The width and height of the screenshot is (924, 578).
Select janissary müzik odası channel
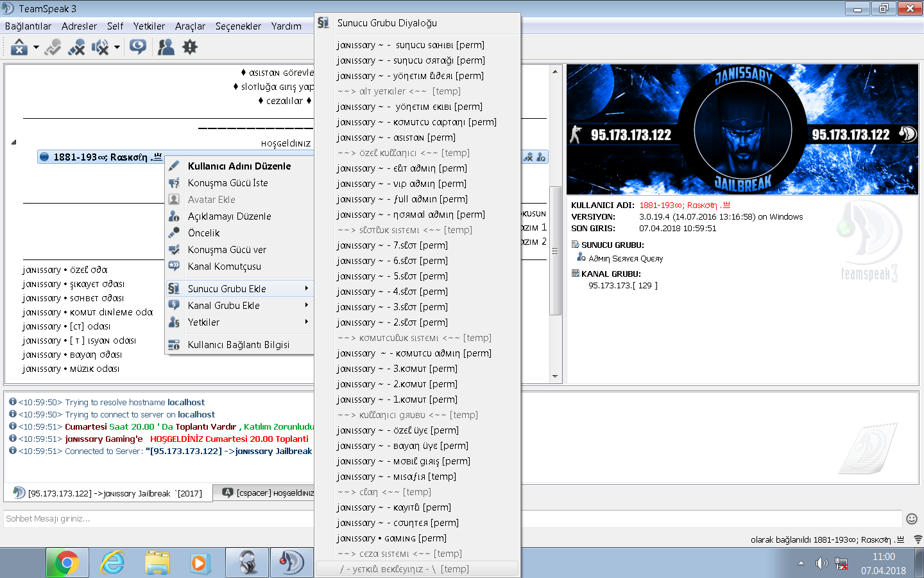(71, 369)
